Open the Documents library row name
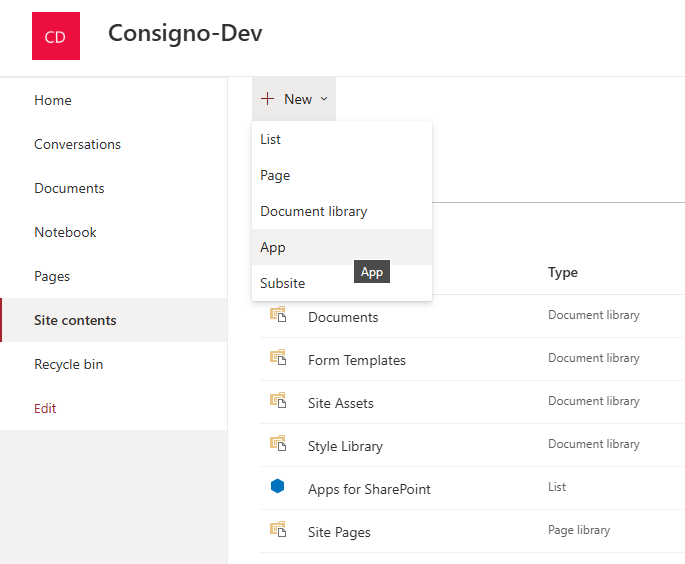The height and width of the screenshot is (564, 685). point(343,317)
